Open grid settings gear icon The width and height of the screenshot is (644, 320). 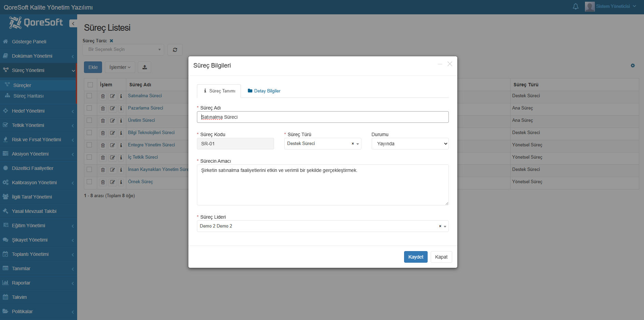coord(632,66)
